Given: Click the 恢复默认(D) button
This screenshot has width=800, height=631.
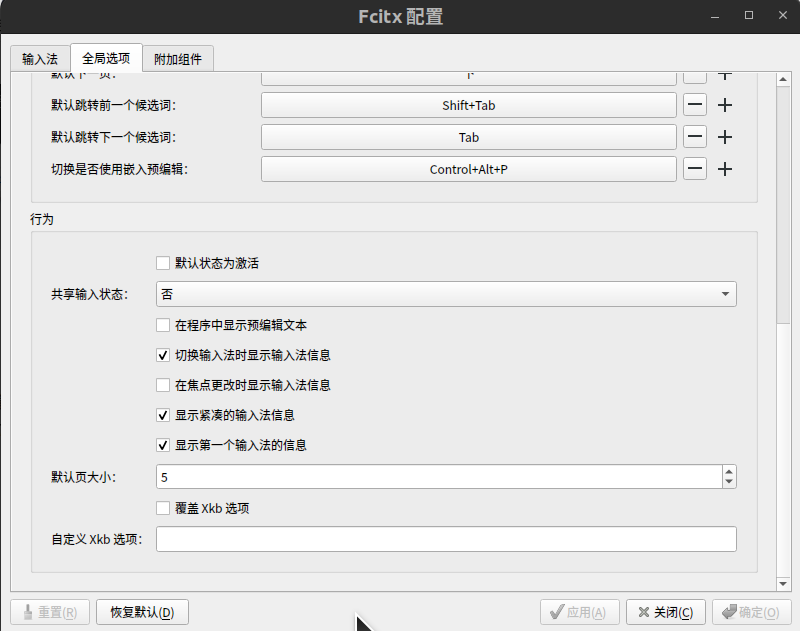Looking at the screenshot, I should click(x=142, y=612).
